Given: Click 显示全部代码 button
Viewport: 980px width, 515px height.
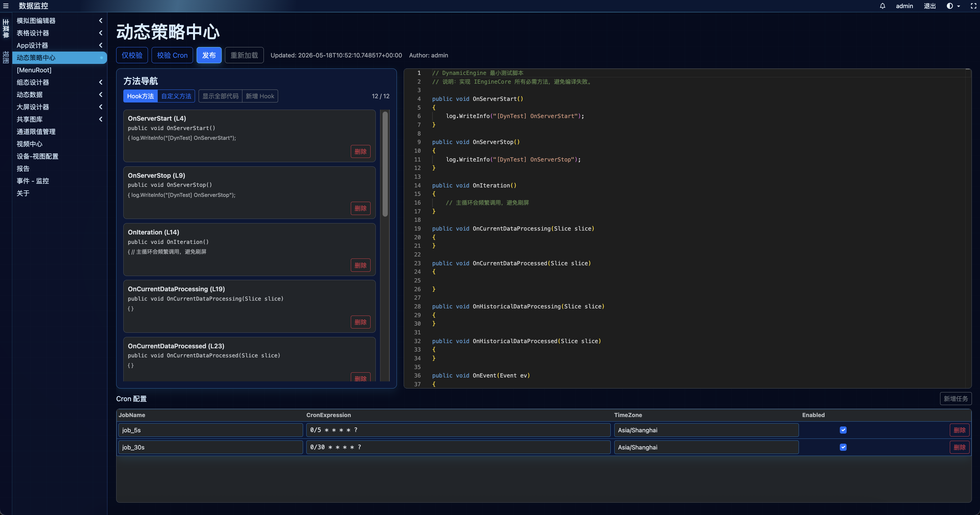Looking at the screenshot, I should tap(220, 96).
